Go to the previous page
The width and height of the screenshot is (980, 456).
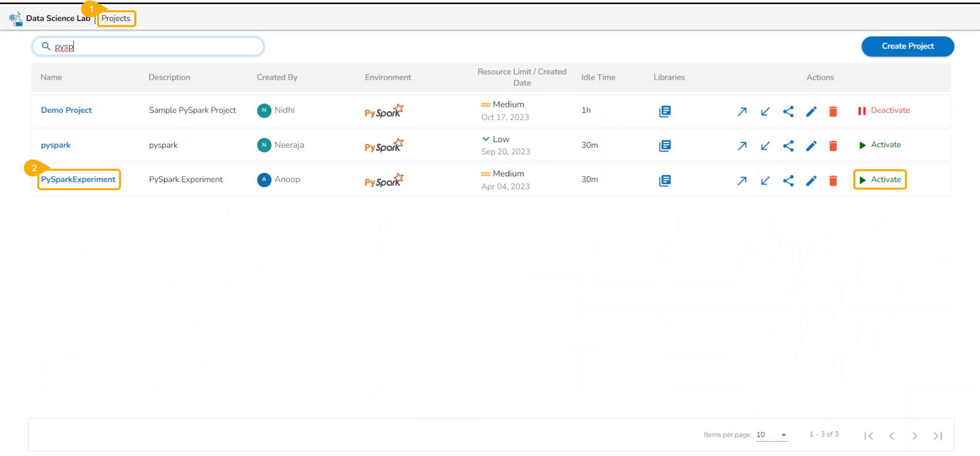892,436
